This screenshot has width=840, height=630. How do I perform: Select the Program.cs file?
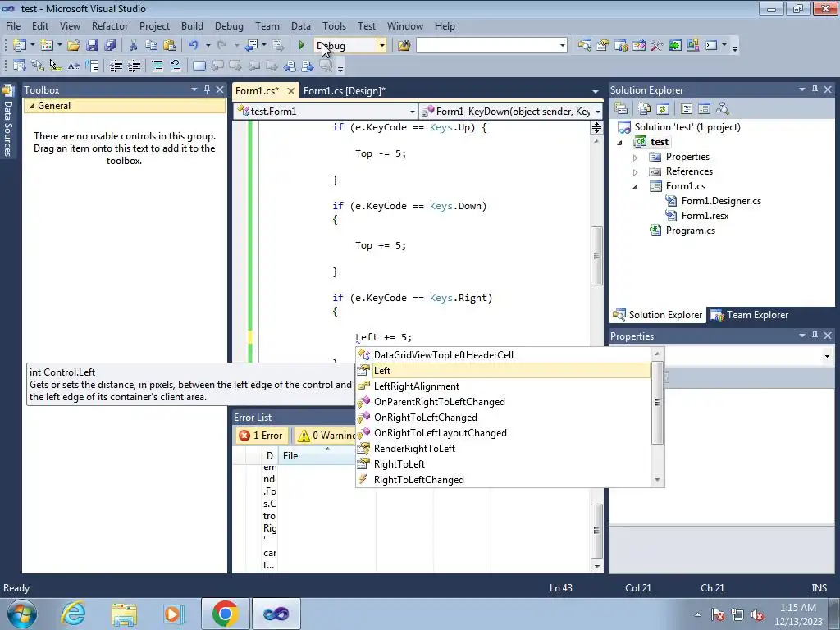[x=690, y=231]
